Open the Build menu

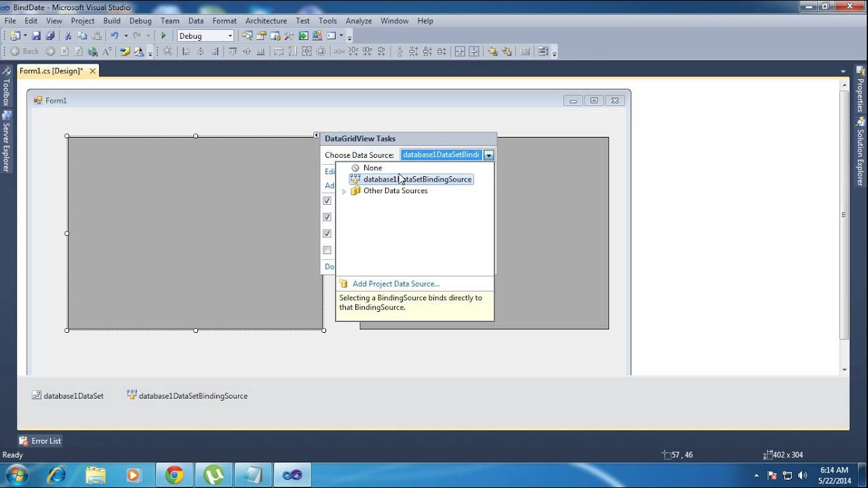(x=112, y=21)
